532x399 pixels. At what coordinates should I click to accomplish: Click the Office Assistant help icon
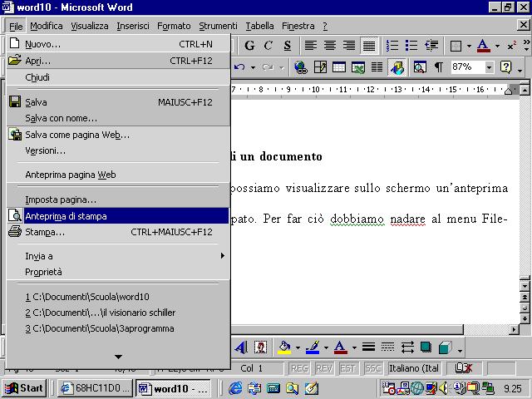click(505, 67)
